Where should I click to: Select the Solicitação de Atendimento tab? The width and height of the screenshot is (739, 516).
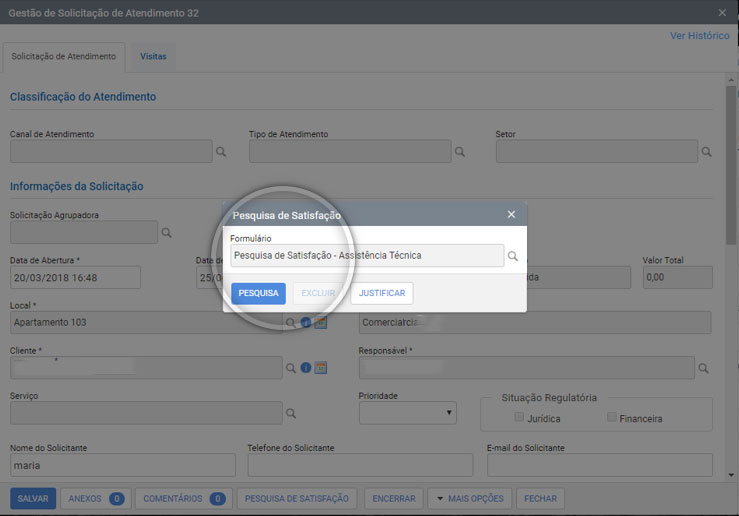click(x=64, y=57)
